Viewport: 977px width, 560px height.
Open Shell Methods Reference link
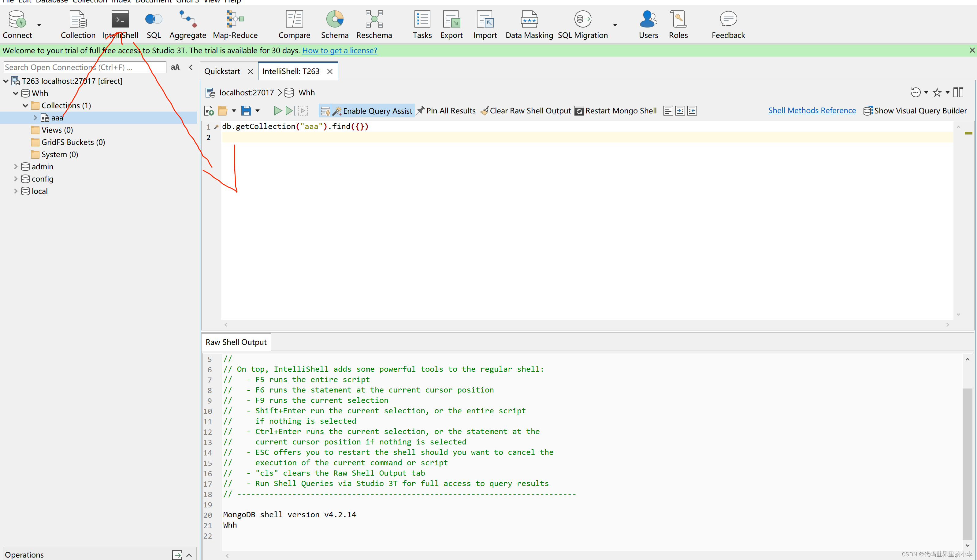pyautogui.click(x=812, y=111)
